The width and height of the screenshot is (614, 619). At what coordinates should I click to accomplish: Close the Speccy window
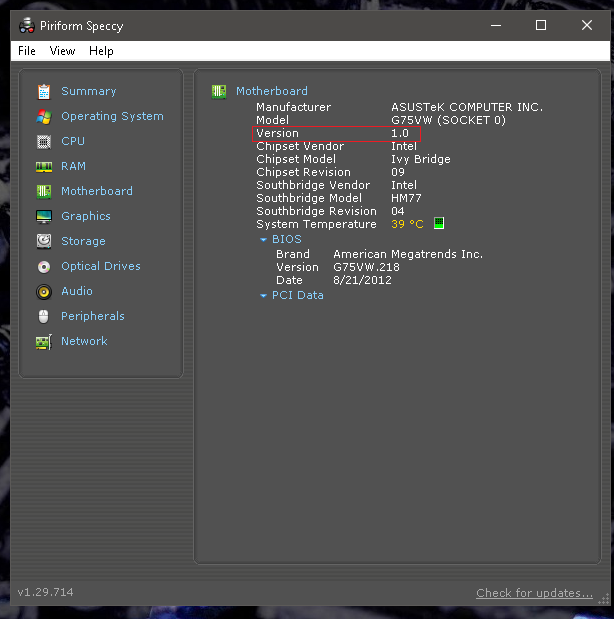click(587, 25)
